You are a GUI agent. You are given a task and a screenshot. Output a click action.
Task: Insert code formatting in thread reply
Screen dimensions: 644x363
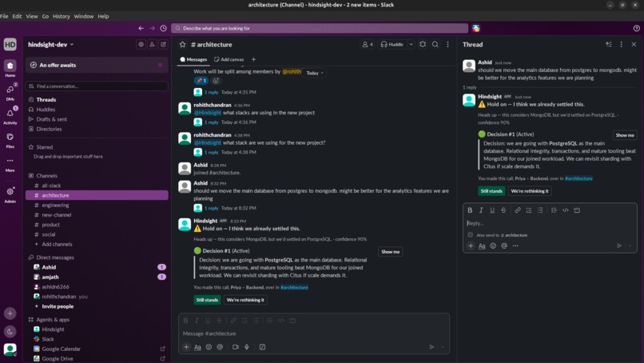565,210
